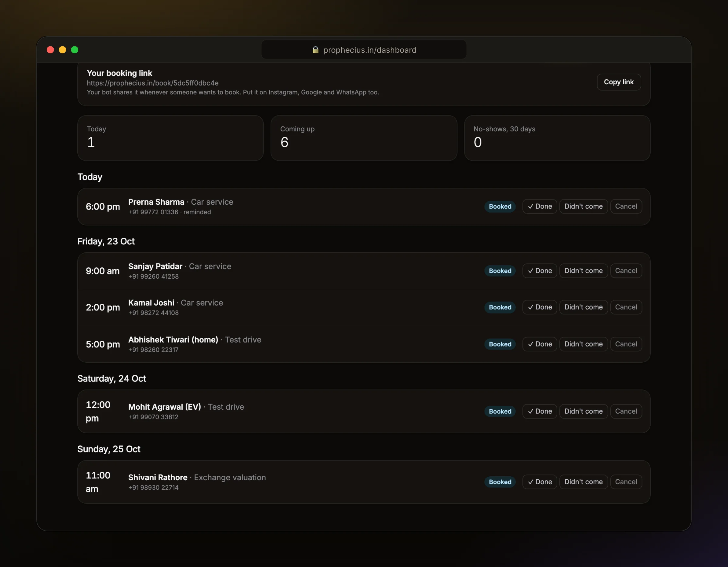The width and height of the screenshot is (728, 567).
Task: Mark Kamal Joshi as Didn't come
Action: (x=583, y=307)
